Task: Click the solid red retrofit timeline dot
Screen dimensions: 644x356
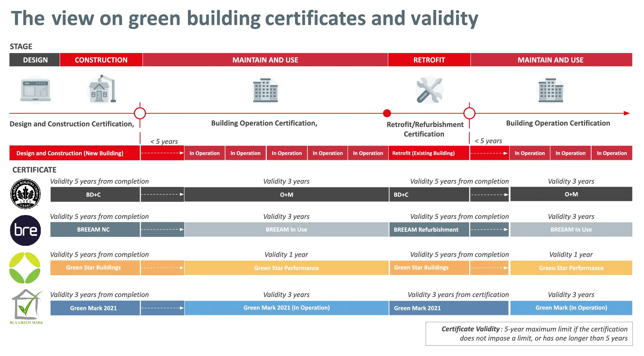Action: pos(387,113)
